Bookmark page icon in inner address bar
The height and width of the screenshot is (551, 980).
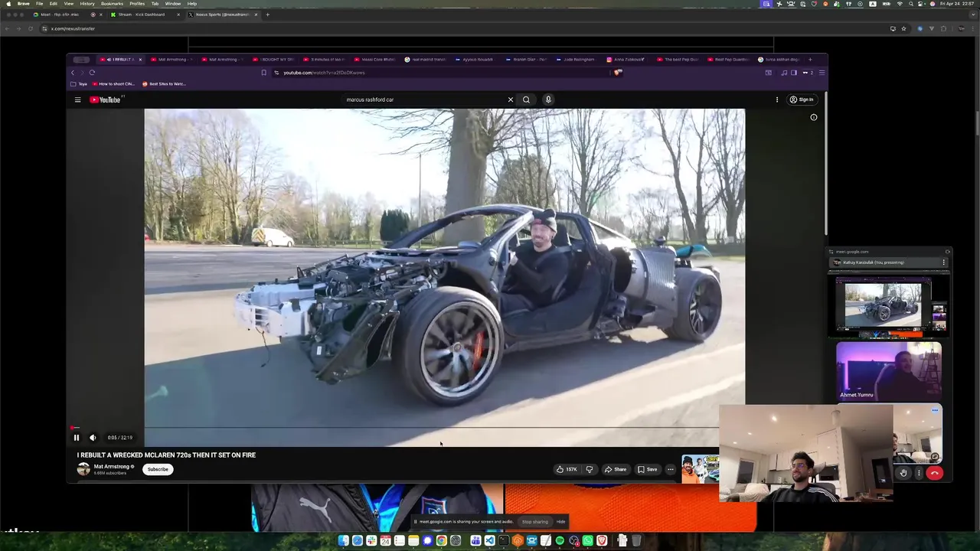pos(264,73)
